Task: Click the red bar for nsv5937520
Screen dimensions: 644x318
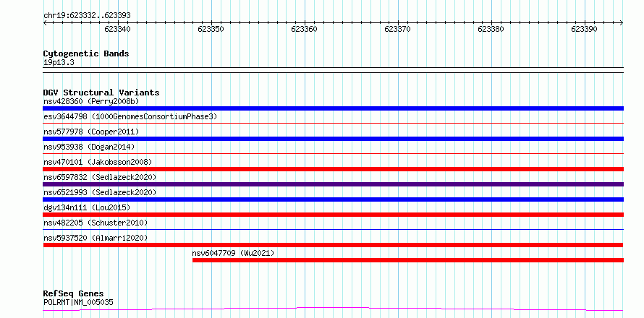Action: pyautogui.click(x=333, y=245)
